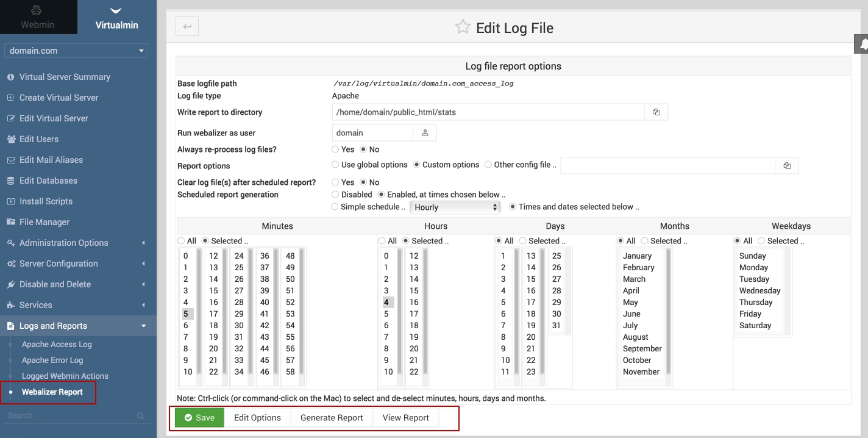Click the Generate Report button
The width and height of the screenshot is (868, 438).
[x=332, y=418]
